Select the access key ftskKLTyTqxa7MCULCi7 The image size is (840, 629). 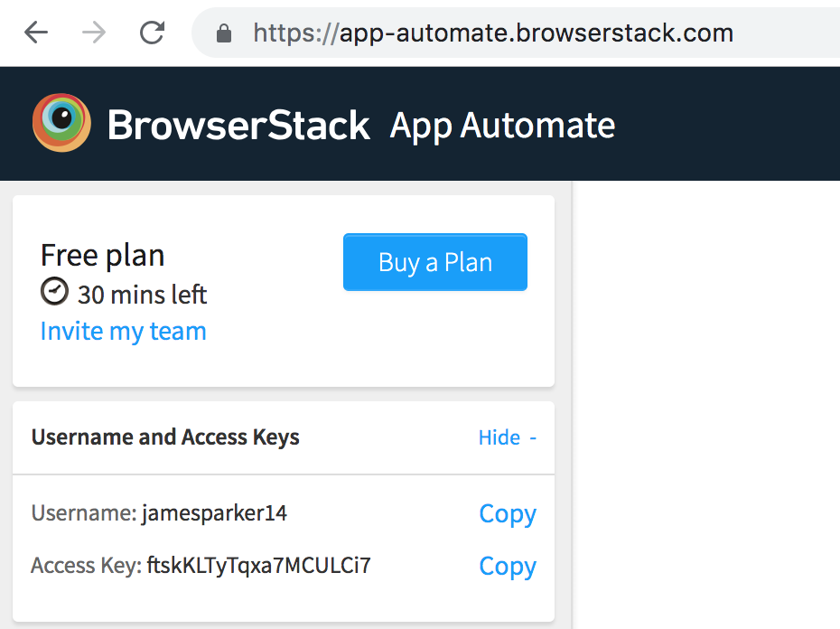tap(258, 566)
